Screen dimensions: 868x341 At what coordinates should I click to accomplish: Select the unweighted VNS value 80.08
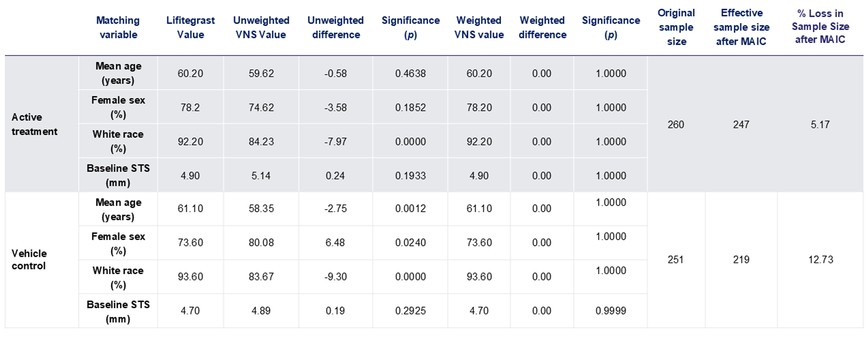pos(261,242)
